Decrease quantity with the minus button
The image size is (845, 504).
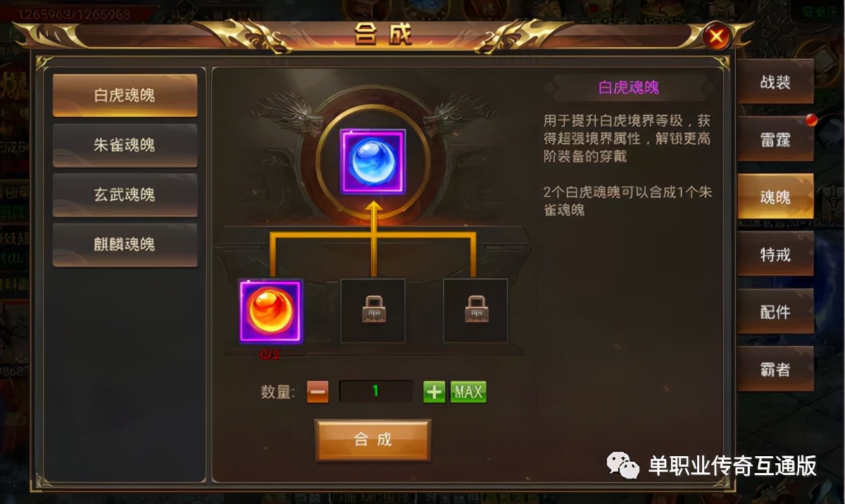click(x=318, y=392)
